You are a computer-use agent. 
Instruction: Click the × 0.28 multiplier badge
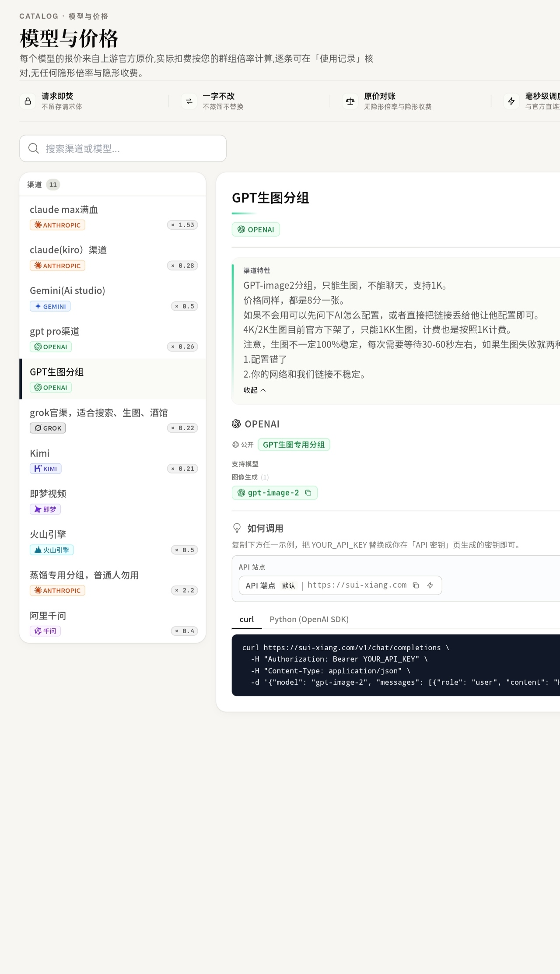point(182,266)
